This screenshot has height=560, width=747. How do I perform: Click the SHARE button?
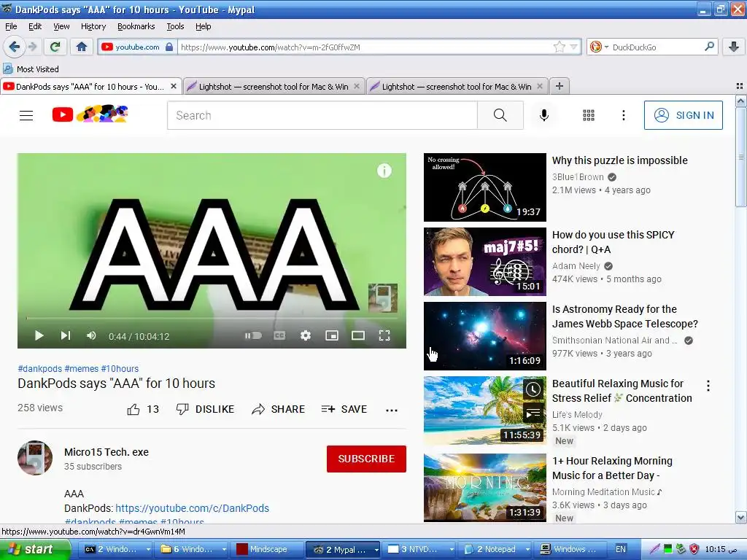click(x=279, y=410)
